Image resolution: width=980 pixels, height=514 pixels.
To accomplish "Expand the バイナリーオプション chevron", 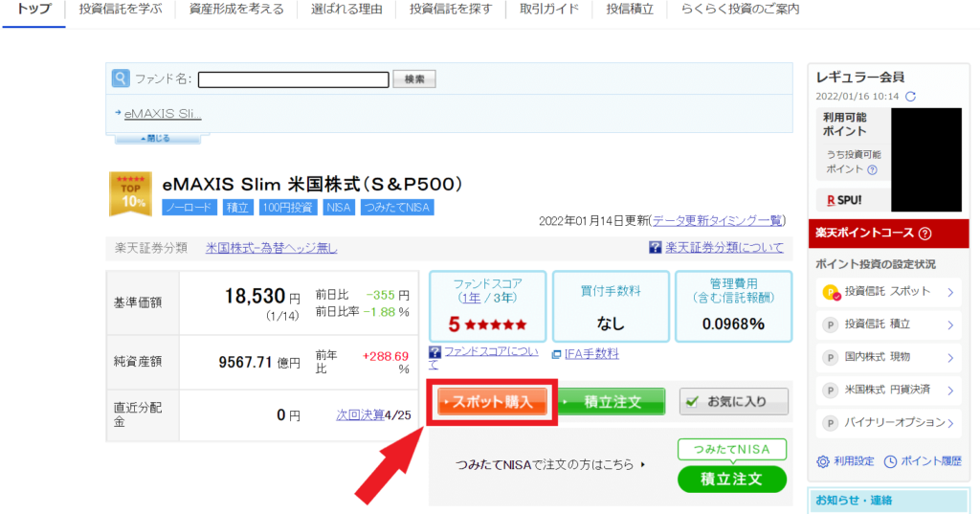I will pos(950,423).
